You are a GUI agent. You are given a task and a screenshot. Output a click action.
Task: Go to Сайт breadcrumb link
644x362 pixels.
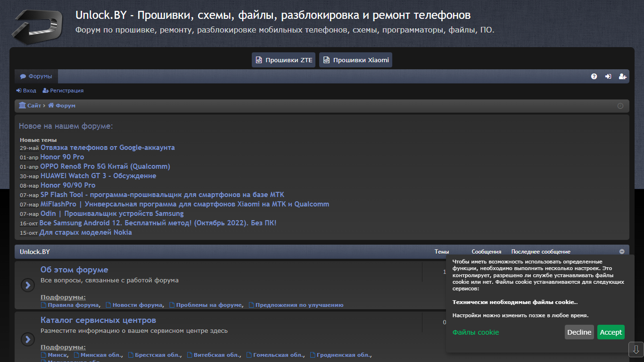pos(30,106)
